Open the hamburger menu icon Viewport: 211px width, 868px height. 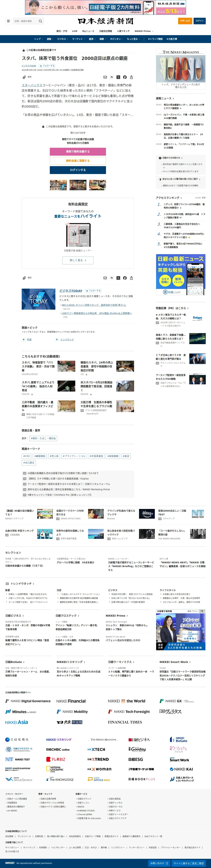pos(8,21)
